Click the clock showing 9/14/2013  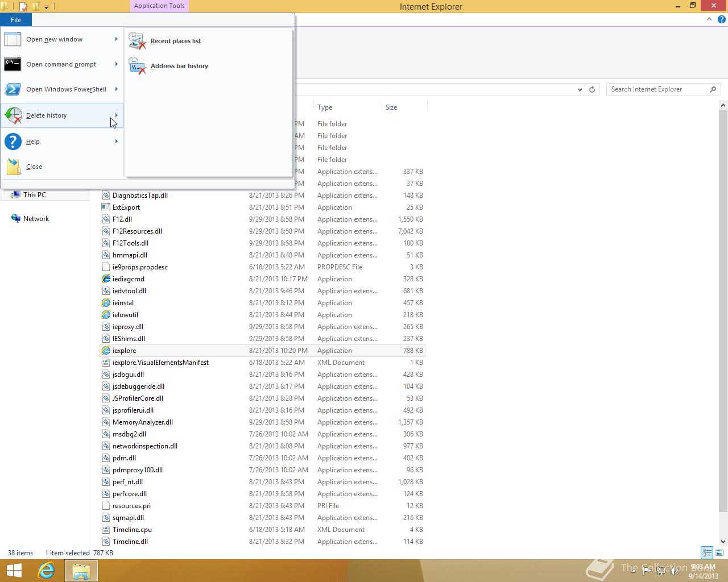[x=703, y=572]
